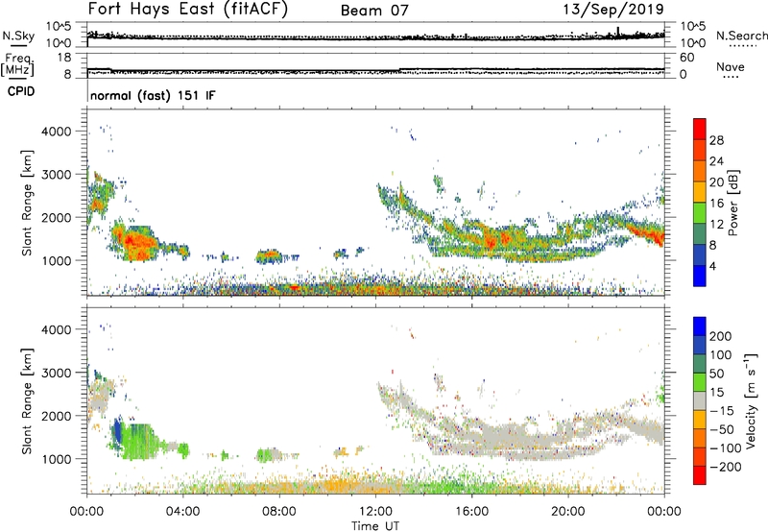
Task: Click "4000" tick on the velocity panel
Action: (57, 329)
